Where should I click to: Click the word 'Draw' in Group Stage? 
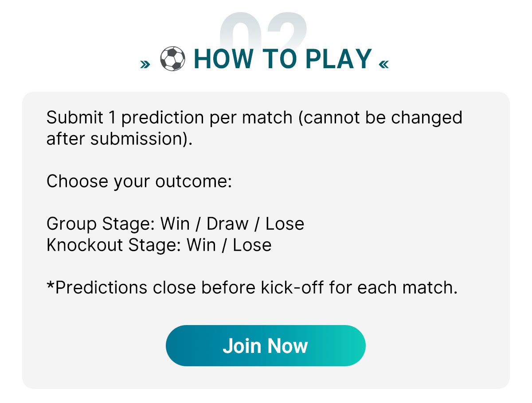227,224
